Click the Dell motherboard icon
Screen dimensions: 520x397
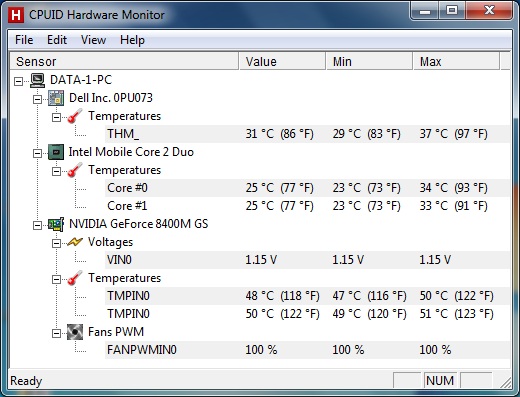point(56,98)
